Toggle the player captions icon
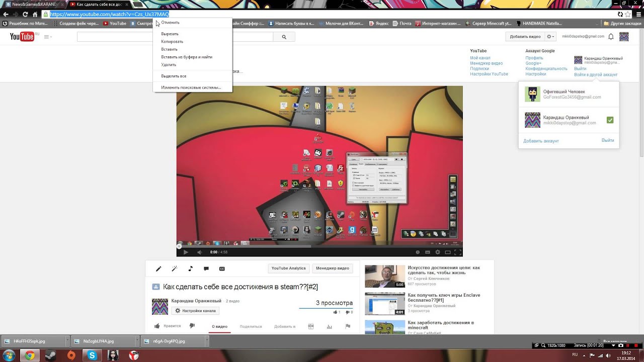Image resolution: width=644 pixels, height=362 pixels. point(428,252)
